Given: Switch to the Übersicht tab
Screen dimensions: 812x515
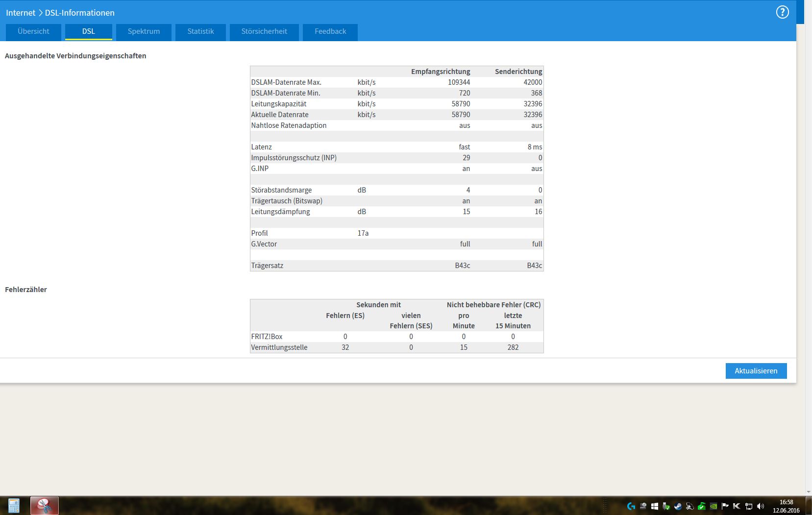Looking at the screenshot, I should 33,31.
